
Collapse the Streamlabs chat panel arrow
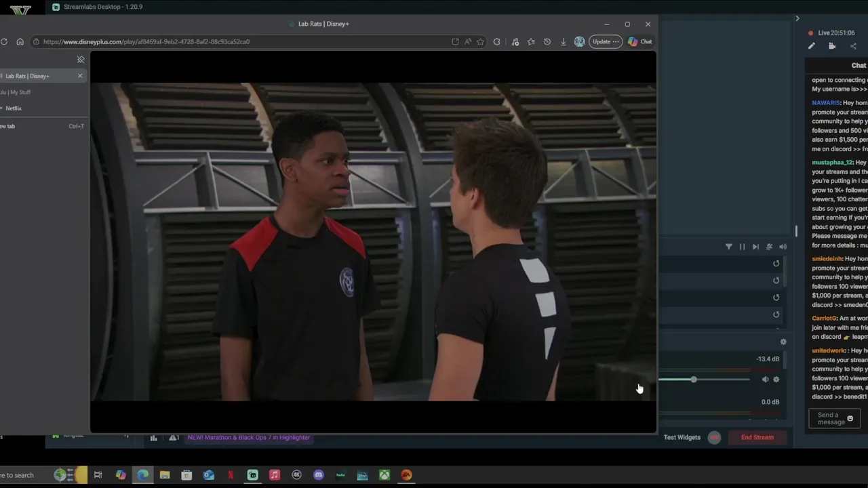click(797, 18)
